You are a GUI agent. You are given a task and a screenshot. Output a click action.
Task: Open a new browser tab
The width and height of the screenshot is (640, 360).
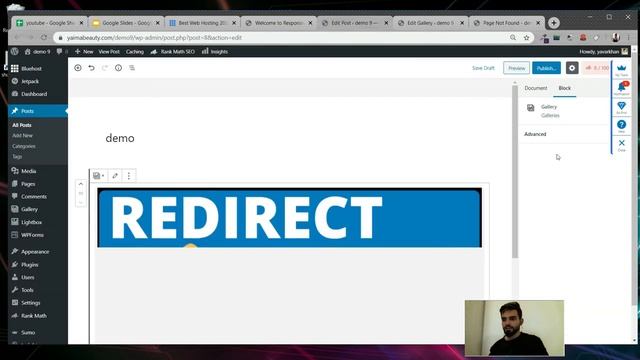point(553,23)
